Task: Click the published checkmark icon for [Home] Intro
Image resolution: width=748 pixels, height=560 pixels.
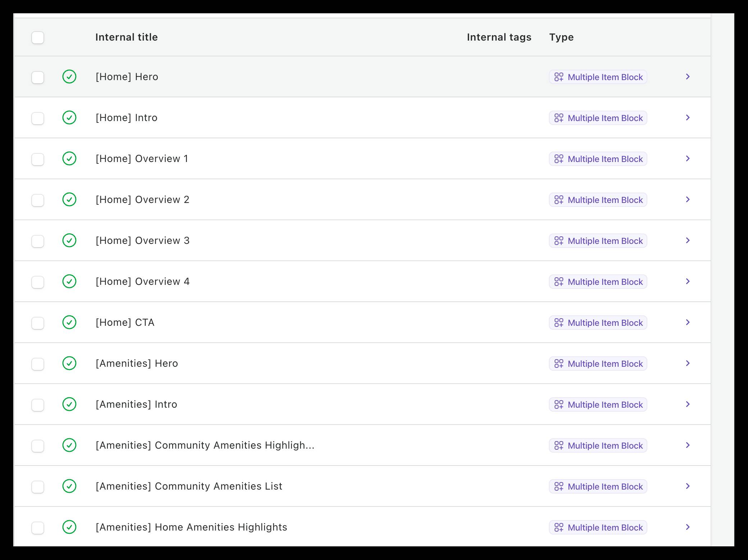Action: [x=69, y=117]
